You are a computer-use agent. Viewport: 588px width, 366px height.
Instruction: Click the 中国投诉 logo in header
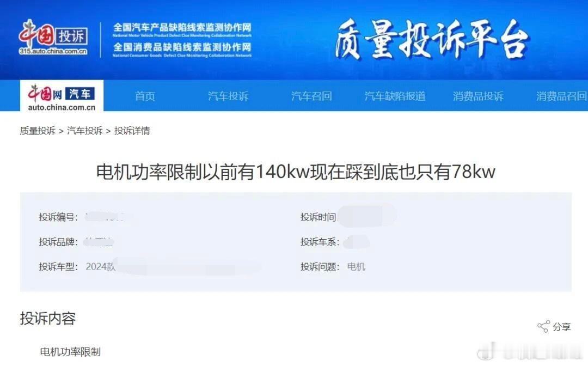[53, 36]
